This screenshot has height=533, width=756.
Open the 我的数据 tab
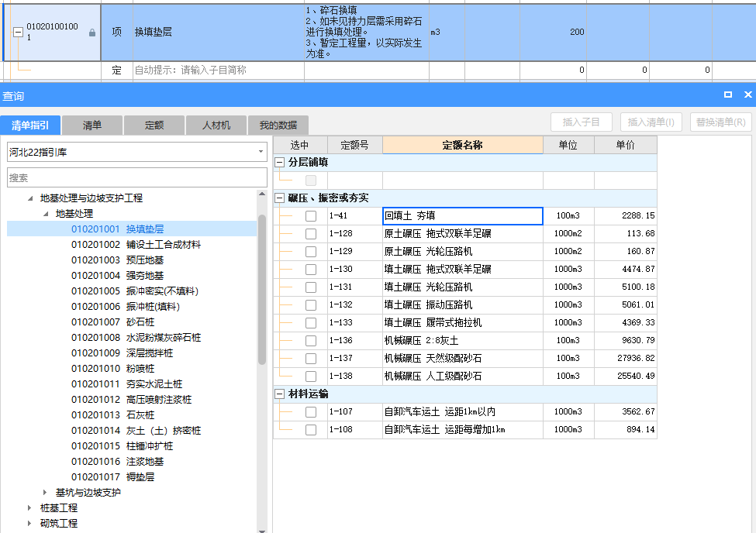(x=278, y=126)
